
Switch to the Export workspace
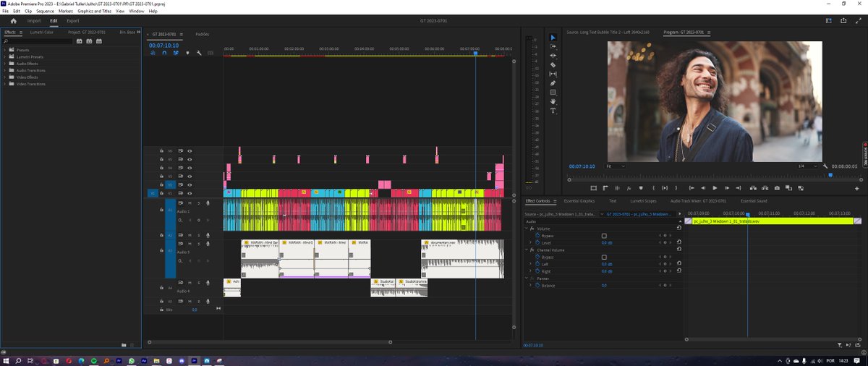73,21
